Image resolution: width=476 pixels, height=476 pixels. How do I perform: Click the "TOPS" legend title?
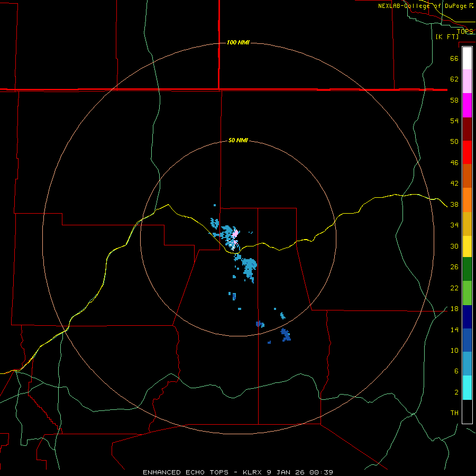465,31
